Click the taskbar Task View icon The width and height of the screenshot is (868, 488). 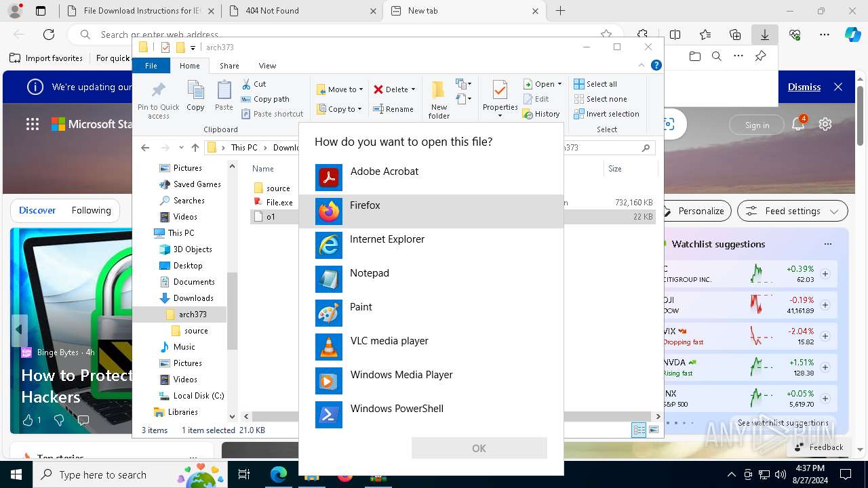click(x=244, y=475)
